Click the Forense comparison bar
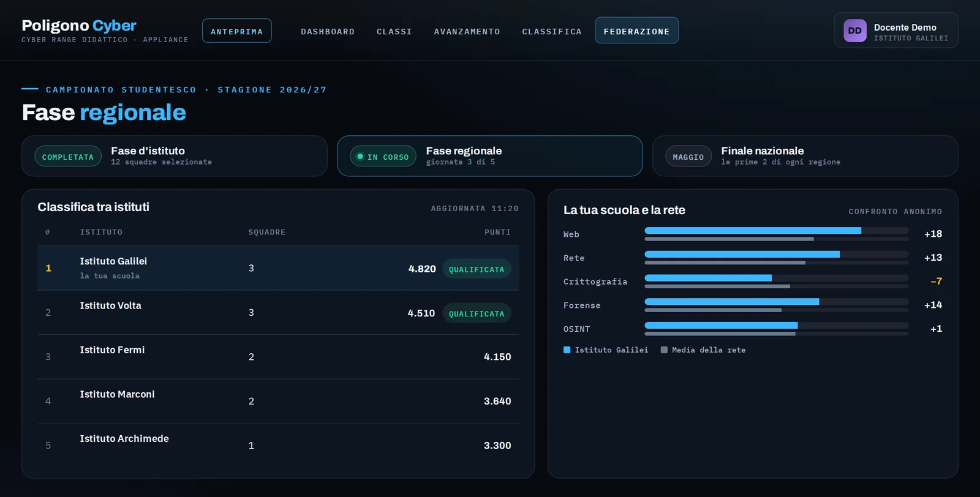 [777, 305]
